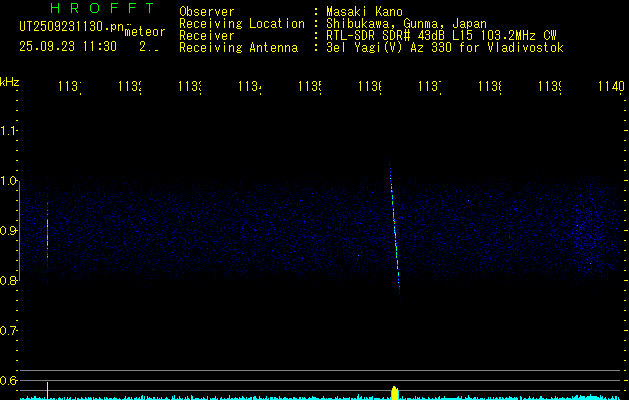Viewport: 629px width, 400px height.
Task: Click the Receiving Location label
Action: pyautogui.click(x=241, y=23)
